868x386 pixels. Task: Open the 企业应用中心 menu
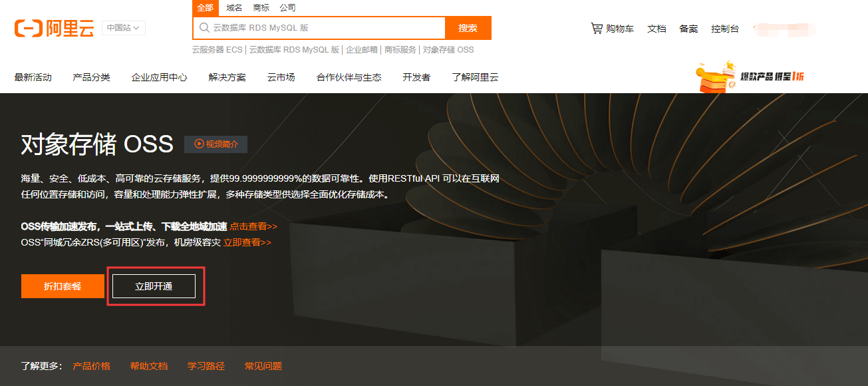point(160,77)
